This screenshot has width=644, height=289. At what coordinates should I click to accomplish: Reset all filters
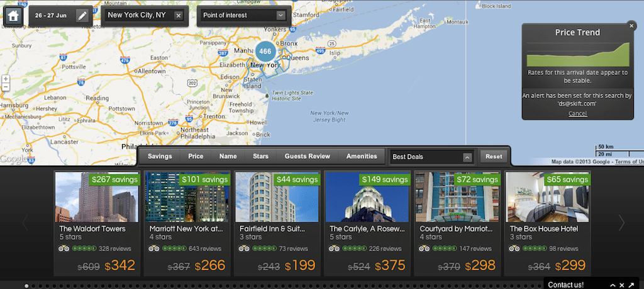[494, 157]
